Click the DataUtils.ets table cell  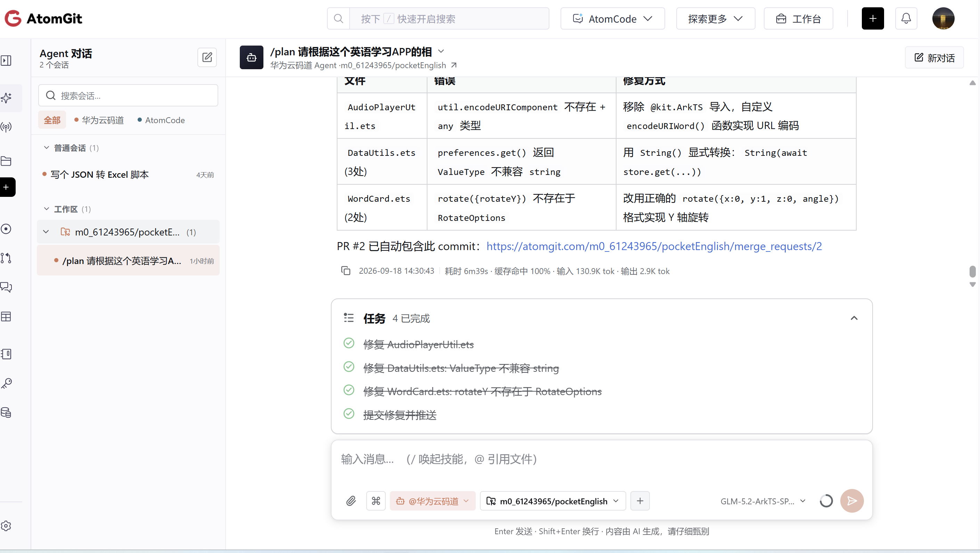point(382,161)
